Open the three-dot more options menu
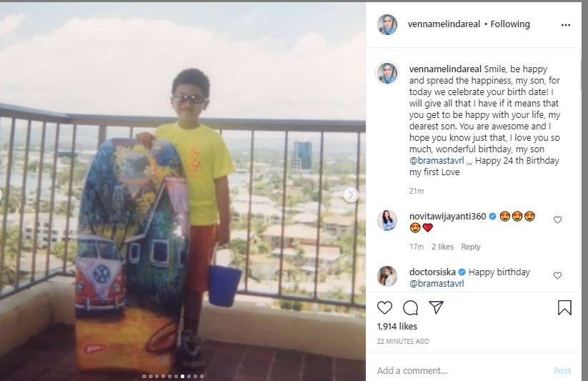 566,25
